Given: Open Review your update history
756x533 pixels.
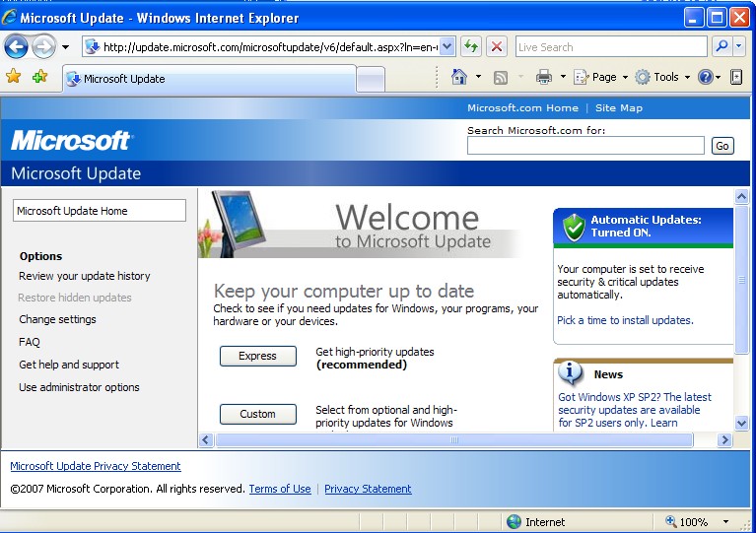Looking at the screenshot, I should [85, 276].
